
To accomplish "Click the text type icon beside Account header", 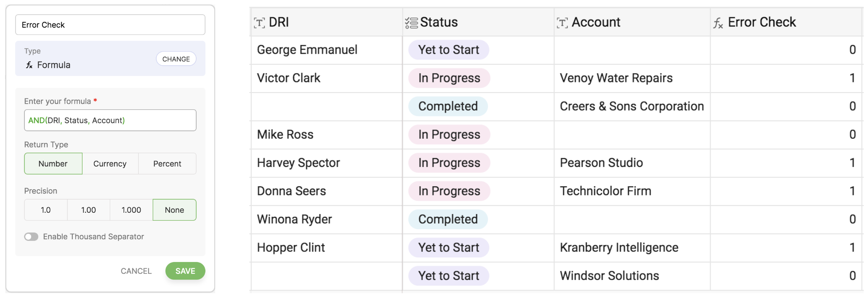I will 562,23.
